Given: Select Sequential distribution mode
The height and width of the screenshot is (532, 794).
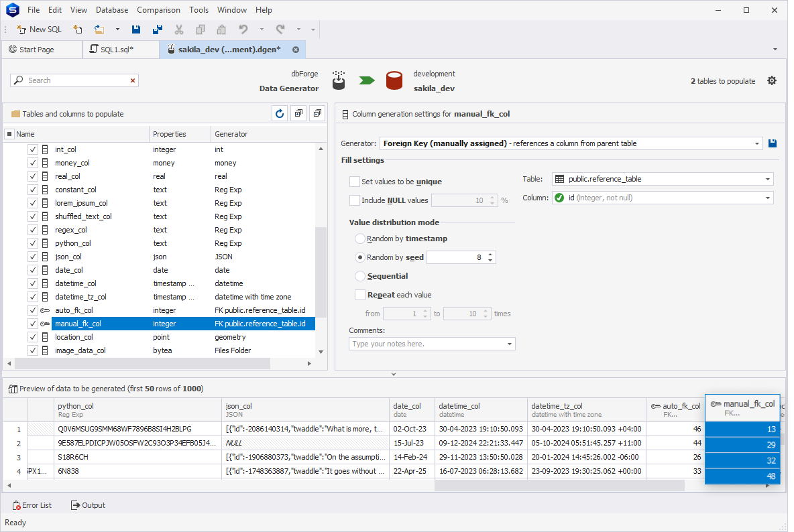Looking at the screenshot, I should click(x=360, y=276).
